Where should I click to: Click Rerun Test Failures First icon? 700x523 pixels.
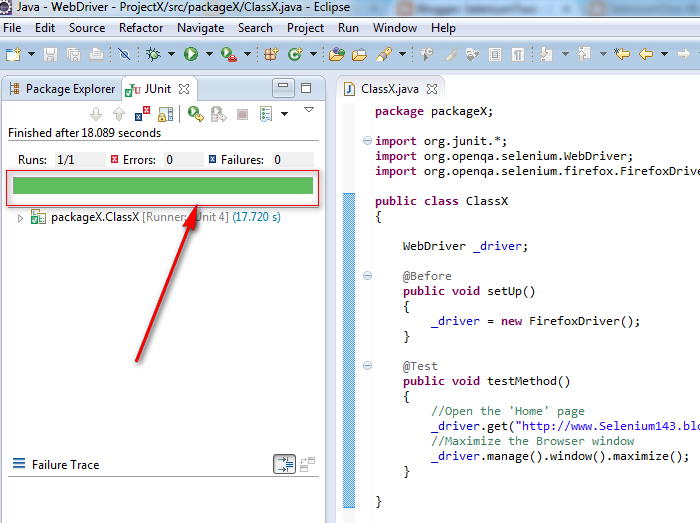[219, 114]
